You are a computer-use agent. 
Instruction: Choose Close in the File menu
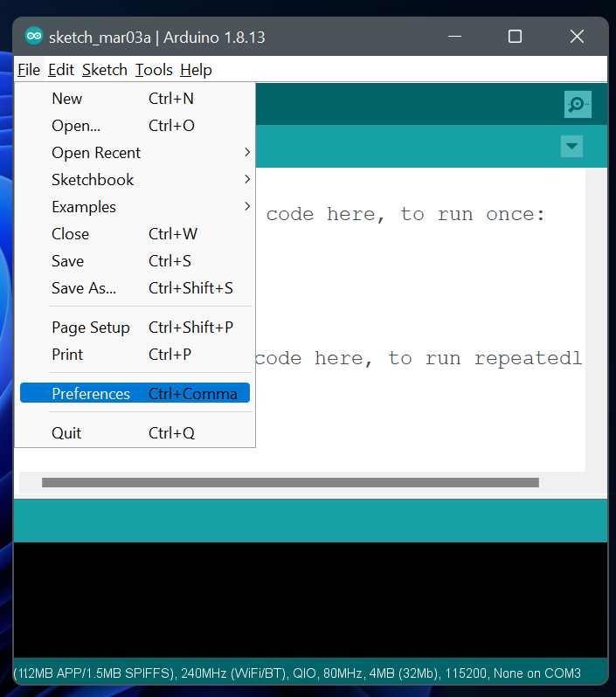click(x=135, y=234)
